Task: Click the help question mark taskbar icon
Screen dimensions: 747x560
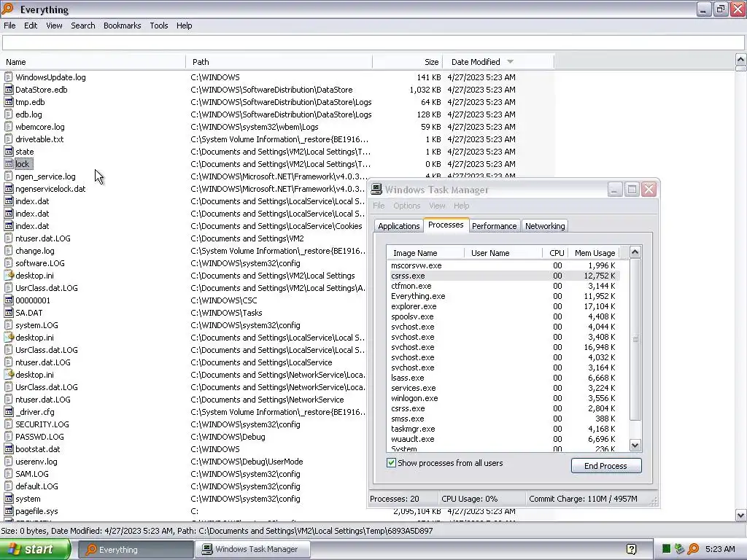Action: click(x=631, y=549)
